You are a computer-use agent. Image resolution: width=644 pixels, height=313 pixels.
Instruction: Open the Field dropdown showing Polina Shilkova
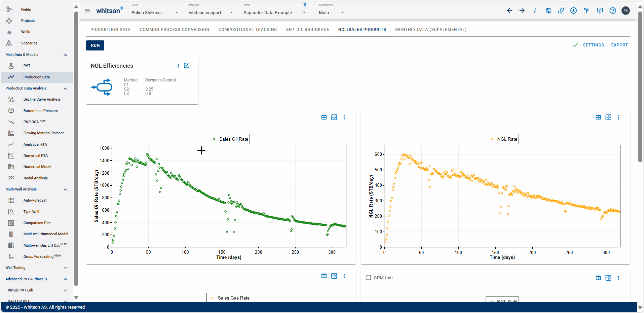(x=155, y=12)
